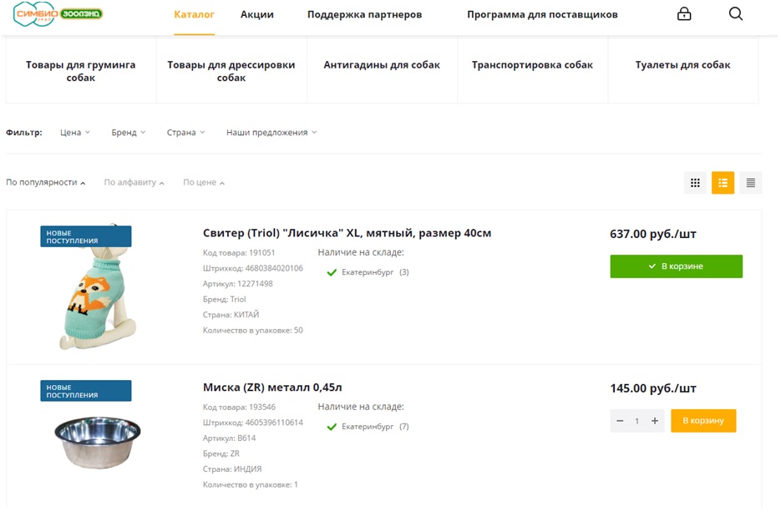The width and height of the screenshot is (781, 532).
Task: Click the Симбио Зооленд logo
Action: coord(69,14)
